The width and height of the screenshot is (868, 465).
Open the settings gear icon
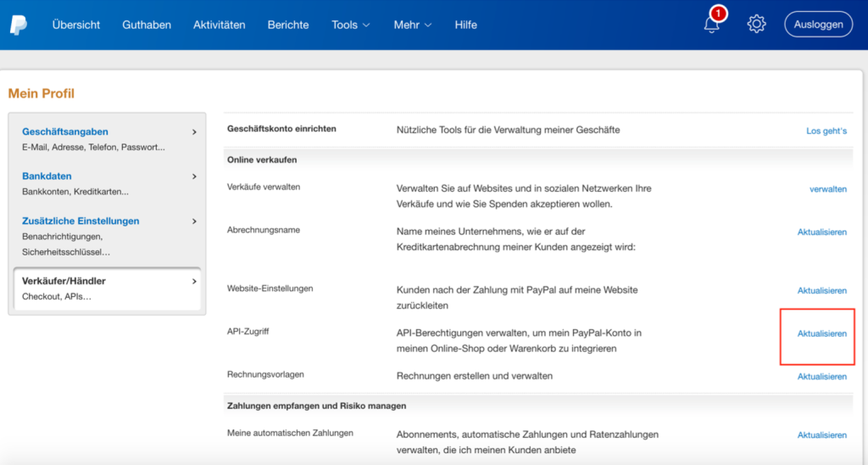[x=756, y=24]
